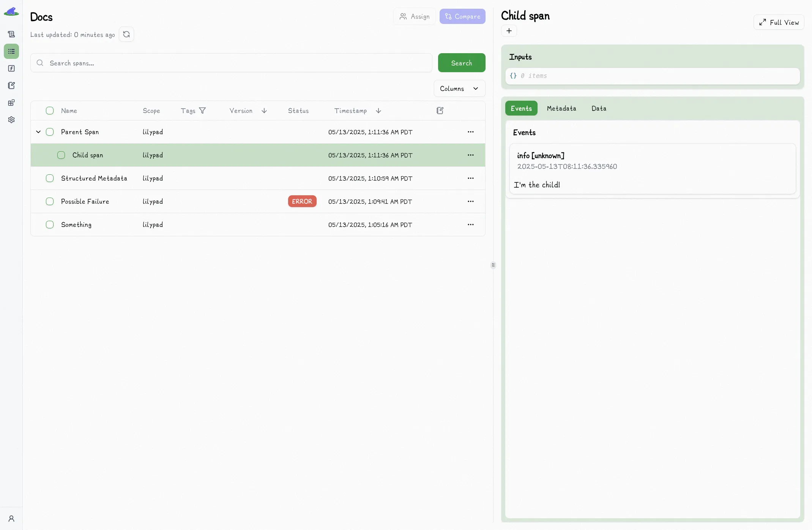812x530 pixels.
Task: Sort by Timestamp using arrow
Action: pos(378,111)
